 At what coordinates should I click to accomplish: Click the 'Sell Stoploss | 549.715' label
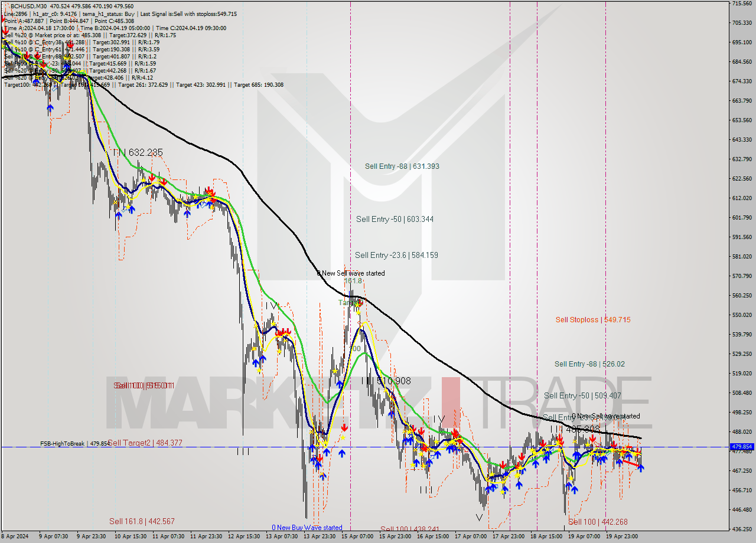coord(593,320)
